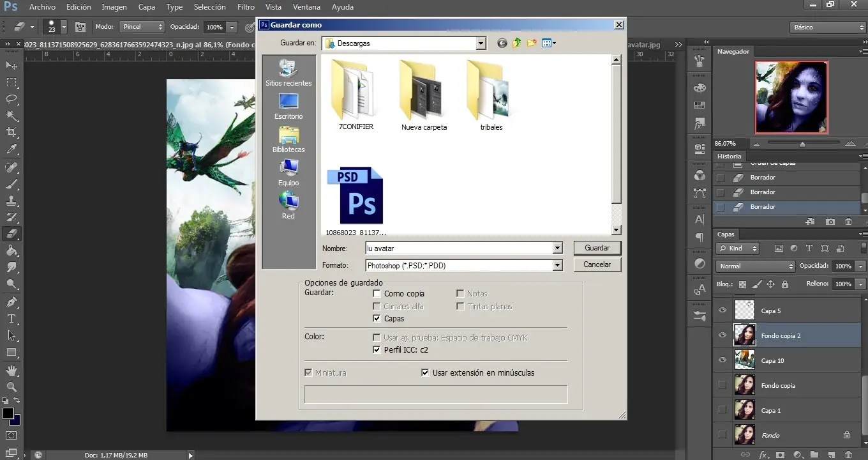Create a new snapshot in Historia panel
The width and height of the screenshot is (868, 460).
(830, 222)
